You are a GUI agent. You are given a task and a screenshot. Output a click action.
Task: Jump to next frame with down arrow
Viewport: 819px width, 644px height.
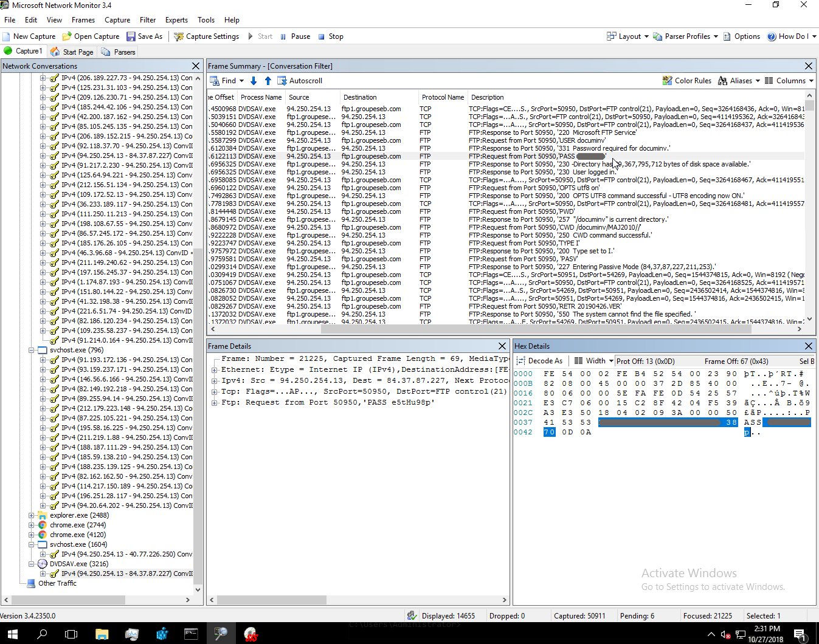click(x=254, y=81)
